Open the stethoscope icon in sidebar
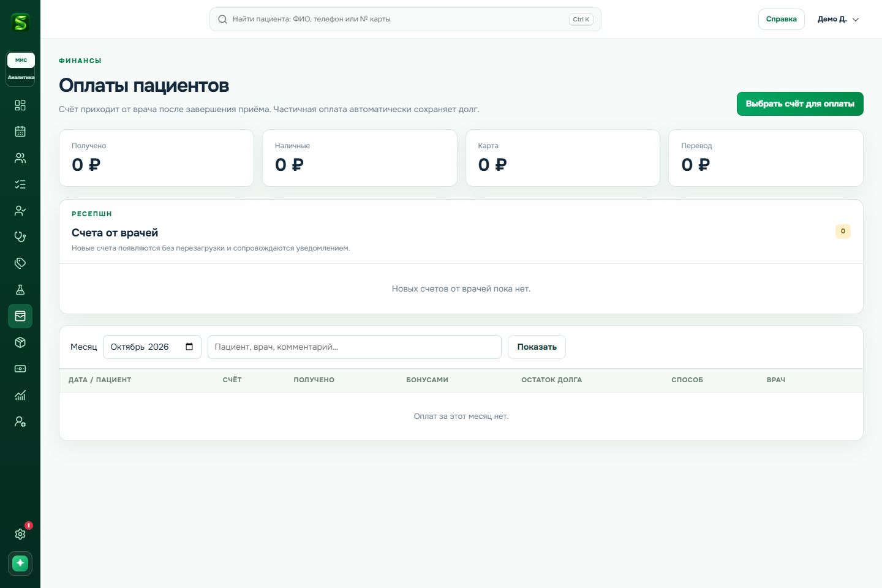882x588 pixels. click(20, 237)
